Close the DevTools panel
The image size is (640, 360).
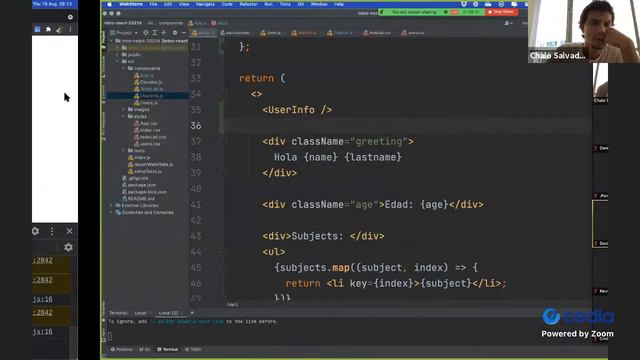point(69,231)
